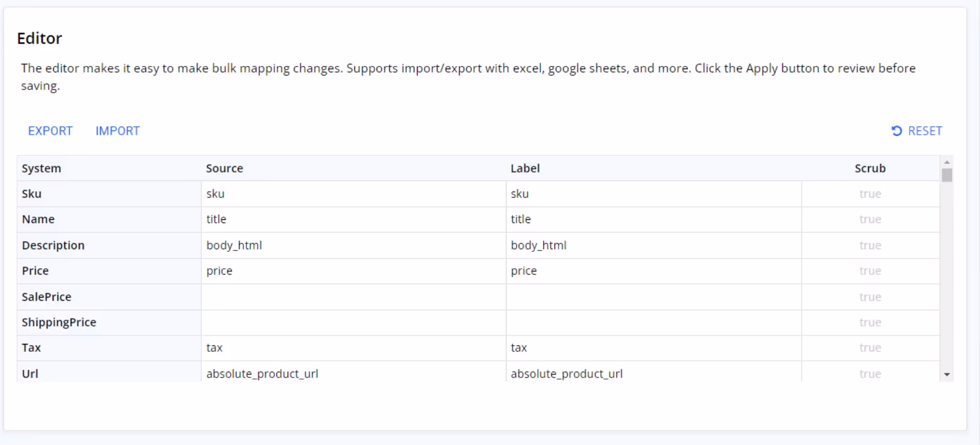
Task: Open the IMPORT option
Action: [117, 131]
